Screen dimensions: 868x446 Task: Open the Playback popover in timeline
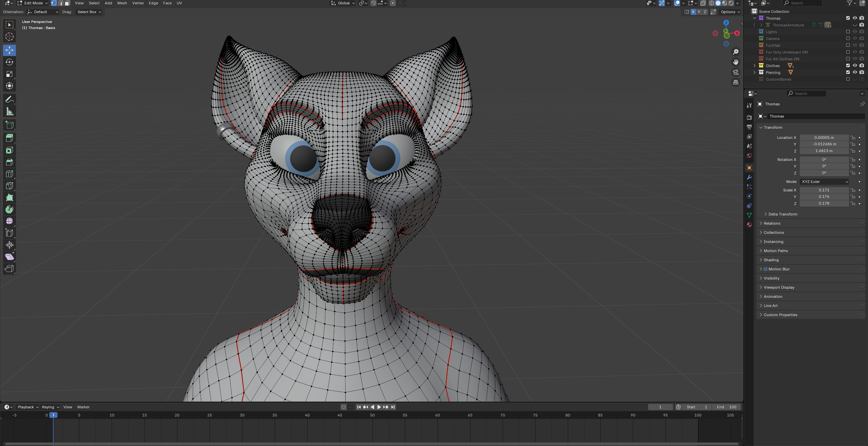click(28, 407)
